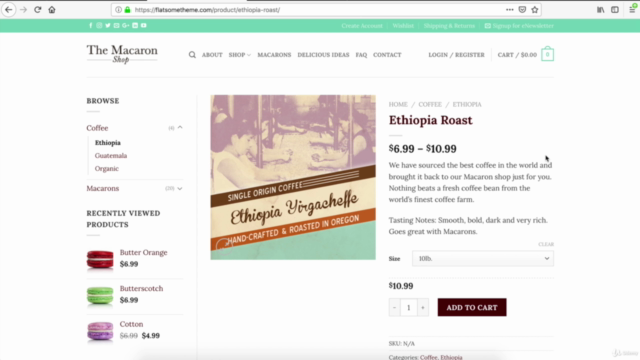This screenshot has width=640, height=360.
Task: Expand the Macarons category chevron
Action: coord(180,189)
